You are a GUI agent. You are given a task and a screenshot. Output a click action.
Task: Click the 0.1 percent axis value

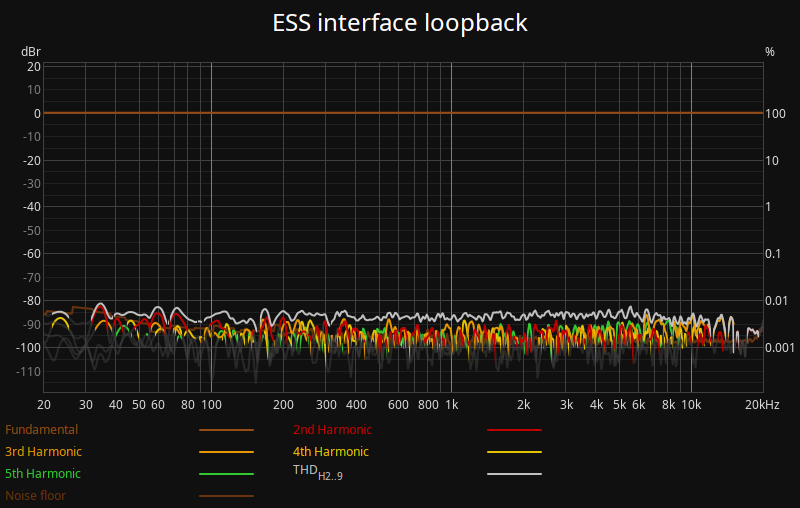(x=773, y=253)
